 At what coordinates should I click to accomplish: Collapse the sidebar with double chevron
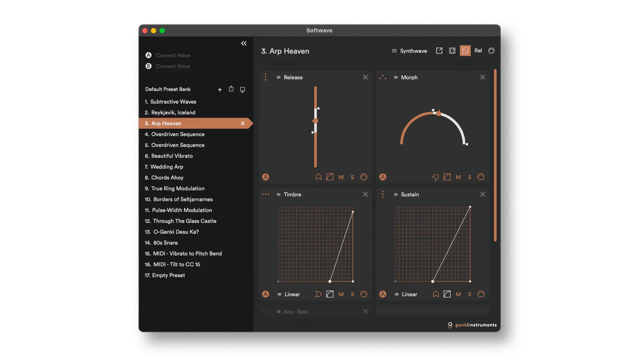(243, 43)
